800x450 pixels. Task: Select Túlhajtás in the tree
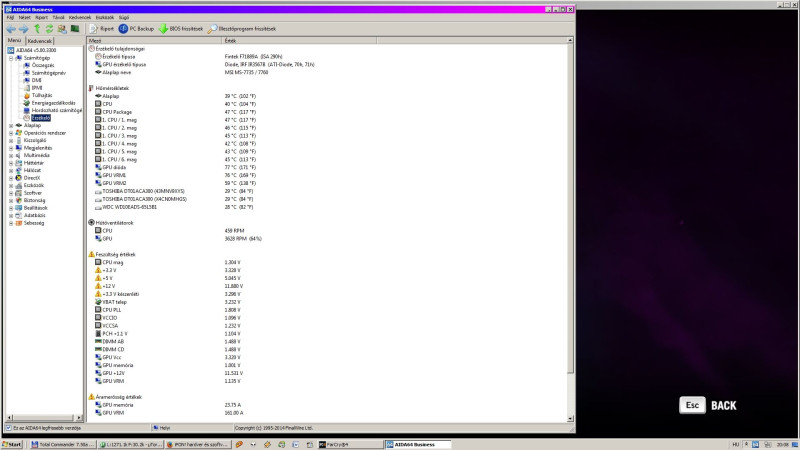click(x=42, y=95)
